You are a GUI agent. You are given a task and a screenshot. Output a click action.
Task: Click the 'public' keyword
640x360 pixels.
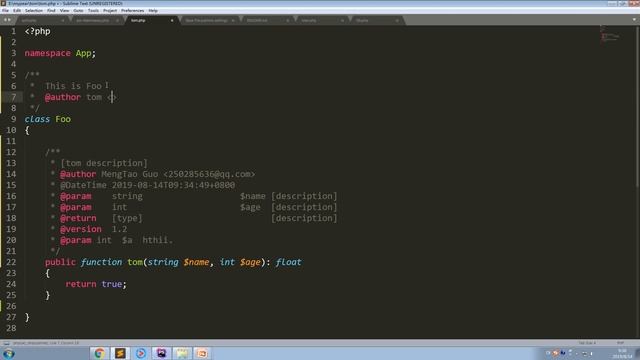60,262
